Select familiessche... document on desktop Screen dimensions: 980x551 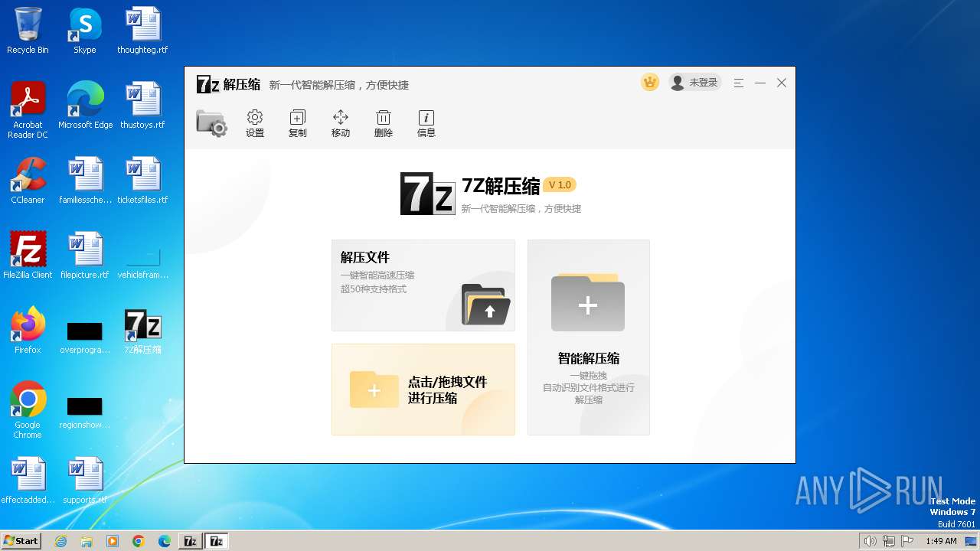pyautogui.click(x=85, y=181)
